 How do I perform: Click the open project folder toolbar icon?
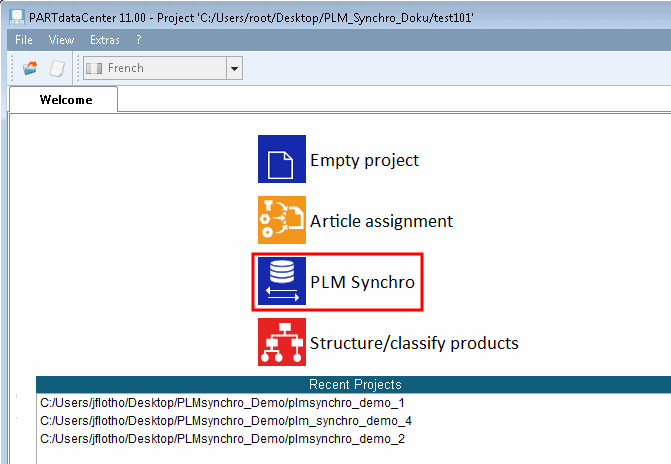point(31,68)
